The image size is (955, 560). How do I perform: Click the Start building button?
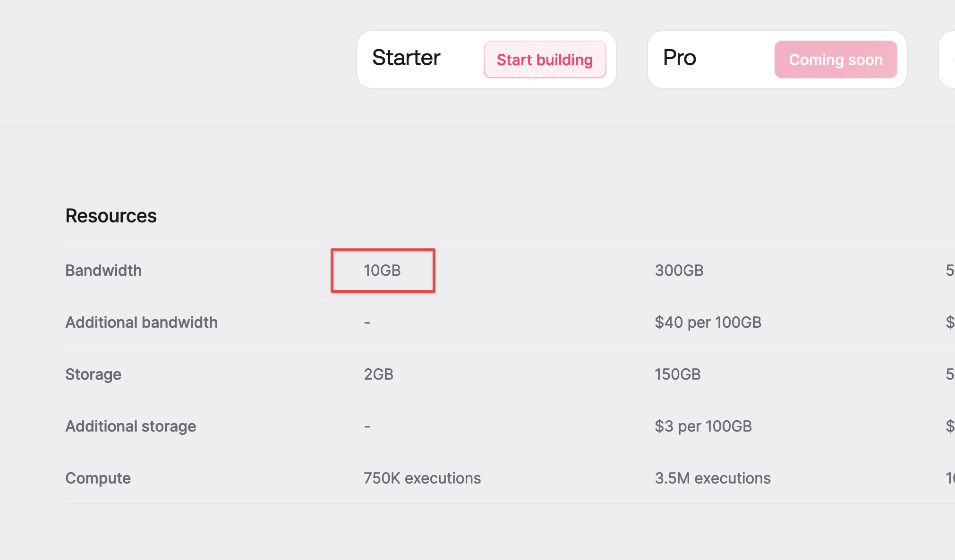(x=545, y=59)
